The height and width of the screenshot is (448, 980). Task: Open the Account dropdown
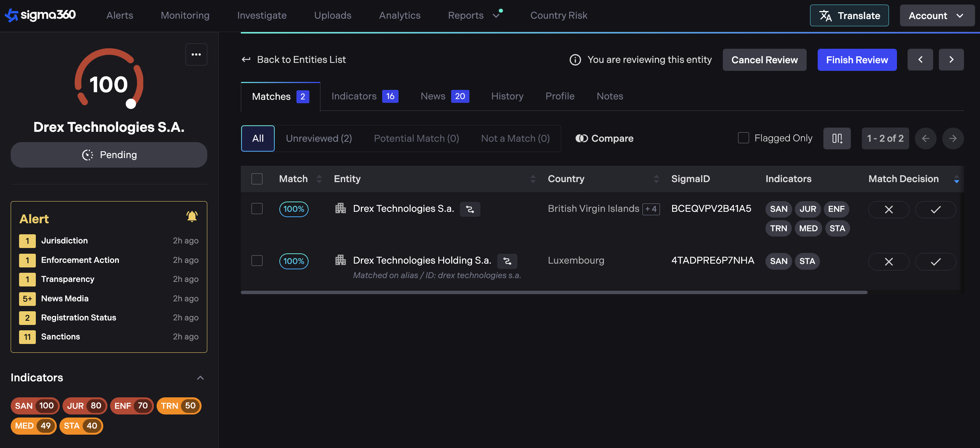[x=937, y=16]
